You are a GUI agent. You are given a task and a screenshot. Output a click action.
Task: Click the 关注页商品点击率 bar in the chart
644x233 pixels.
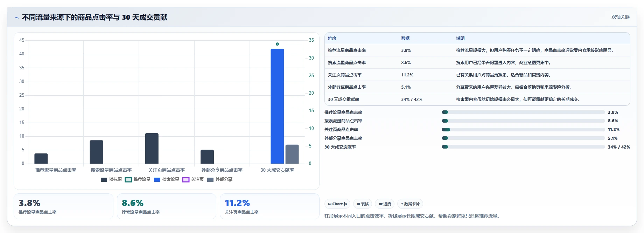point(152,148)
